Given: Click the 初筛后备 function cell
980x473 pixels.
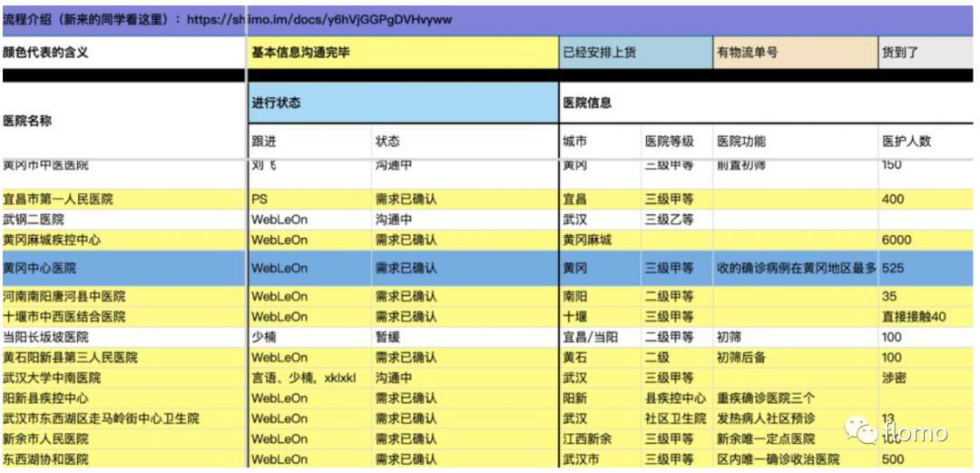Looking at the screenshot, I should click(x=796, y=358).
